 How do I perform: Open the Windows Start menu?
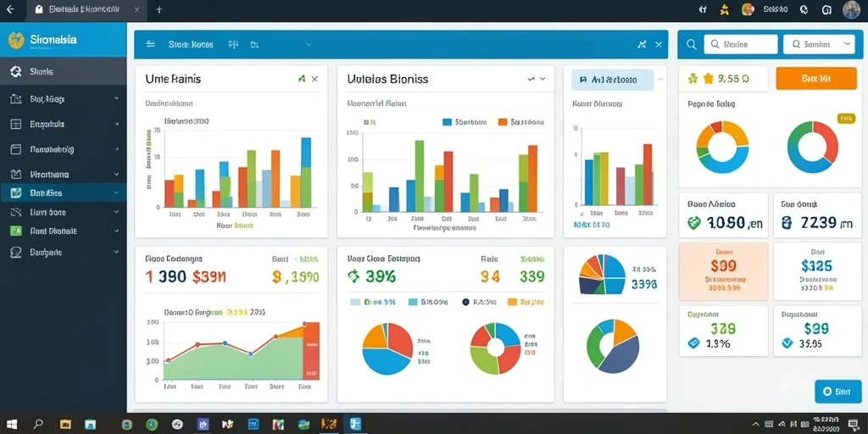pyautogui.click(x=11, y=424)
